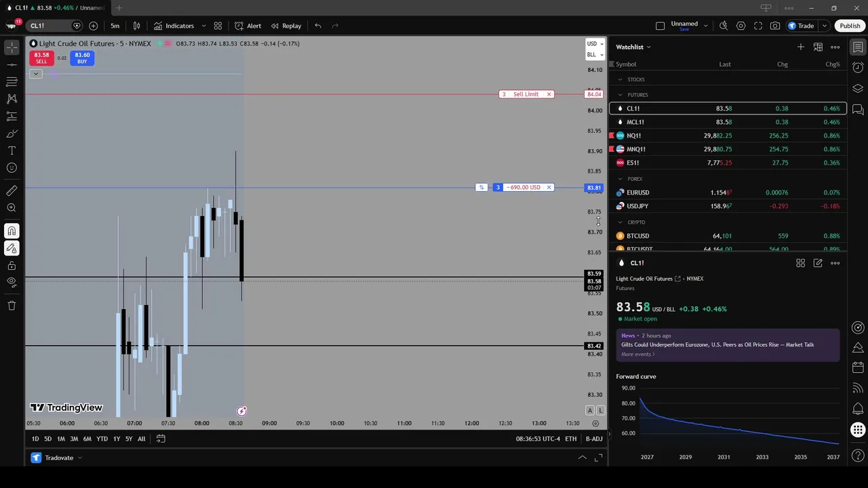This screenshot has height=488, width=868.
Task: Enter fullscreen mode from top toolbar
Action: pos(758,26)
